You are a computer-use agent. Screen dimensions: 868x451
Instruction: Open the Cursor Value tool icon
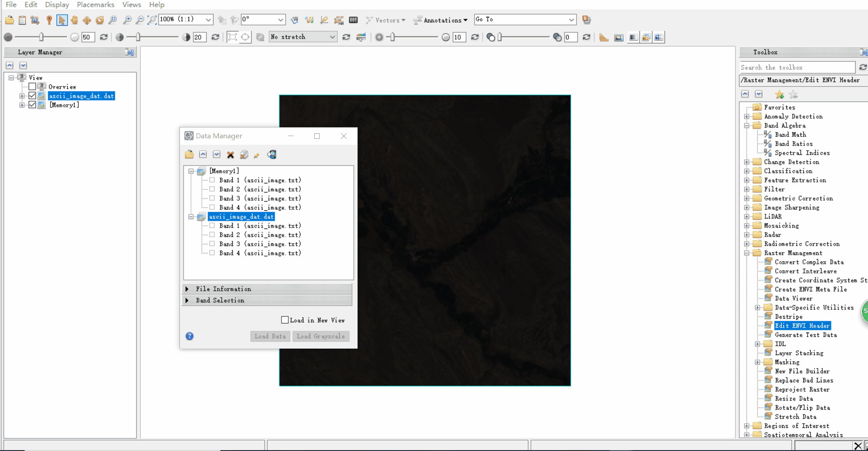click(x=353, y=20)
